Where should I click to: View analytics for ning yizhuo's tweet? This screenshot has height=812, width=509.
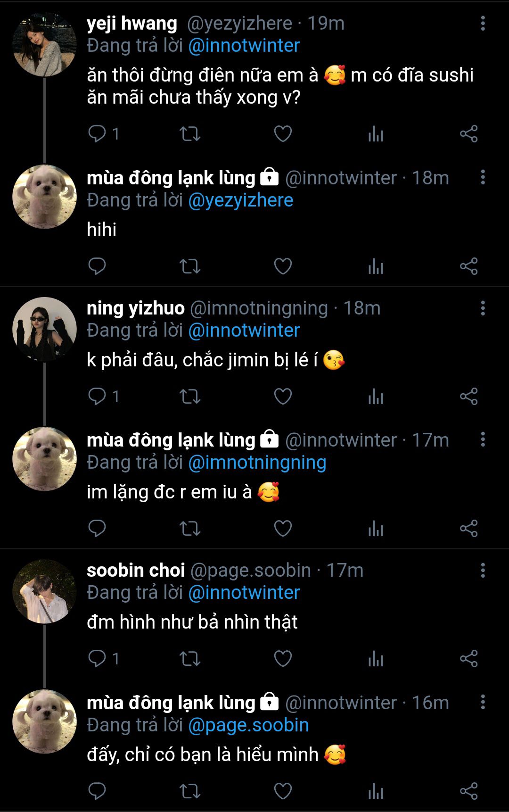376,397
